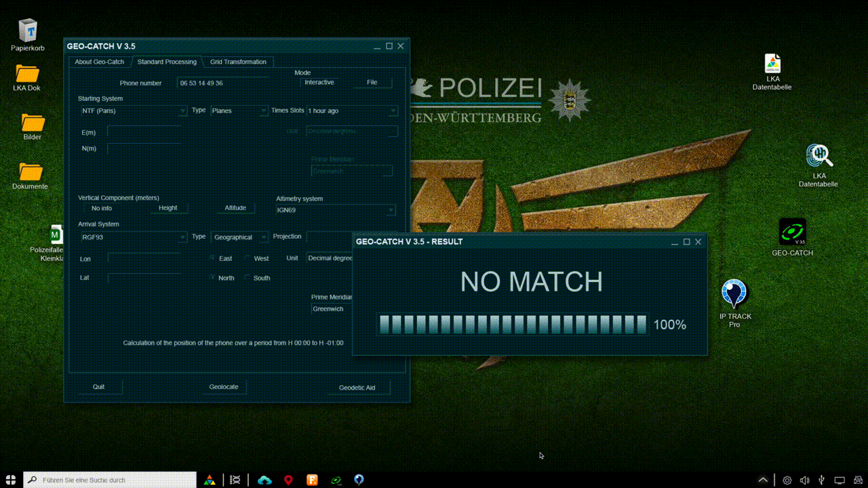Viewport: 868px width, 488px height.
Task: Select the South radio button
Action: [248, 278]
